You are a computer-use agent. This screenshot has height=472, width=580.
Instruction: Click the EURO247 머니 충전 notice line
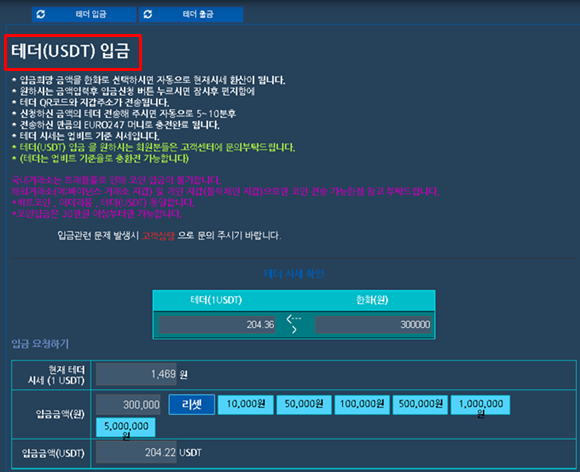tap(115, 125)
